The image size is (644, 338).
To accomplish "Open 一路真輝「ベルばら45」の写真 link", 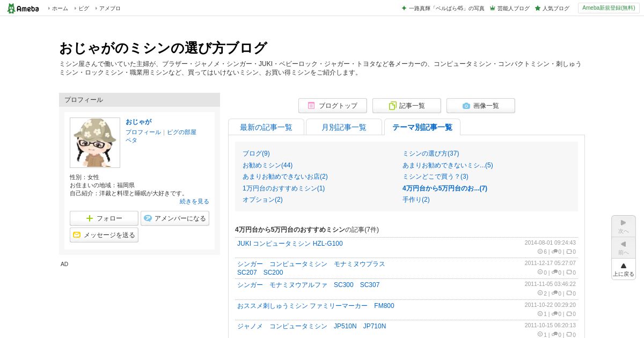I will pos(447,9).
